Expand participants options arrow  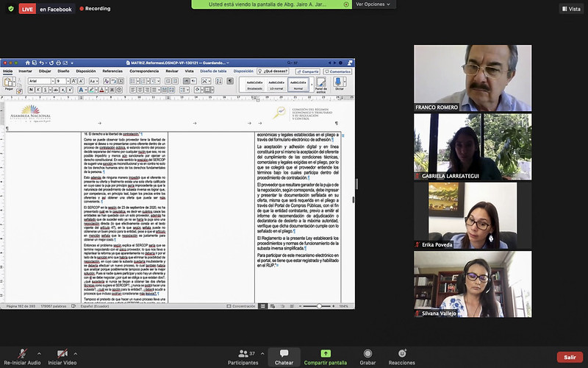[262, 353]
